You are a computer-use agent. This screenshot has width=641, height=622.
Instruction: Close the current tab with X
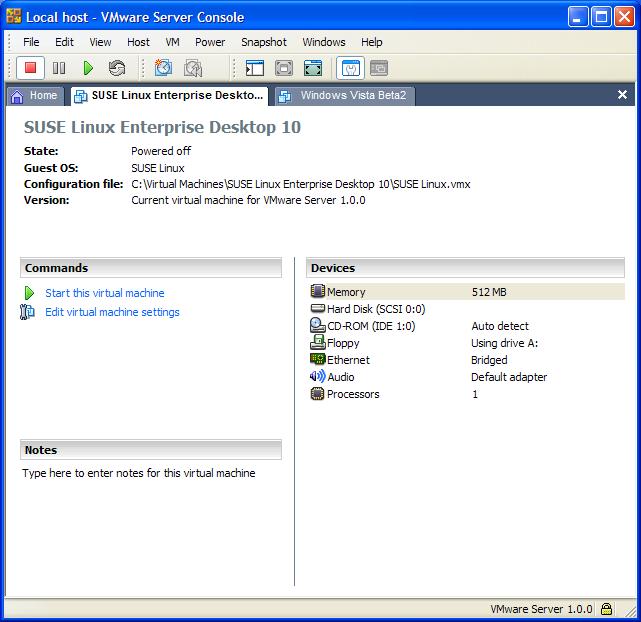[x=622, y=95]
